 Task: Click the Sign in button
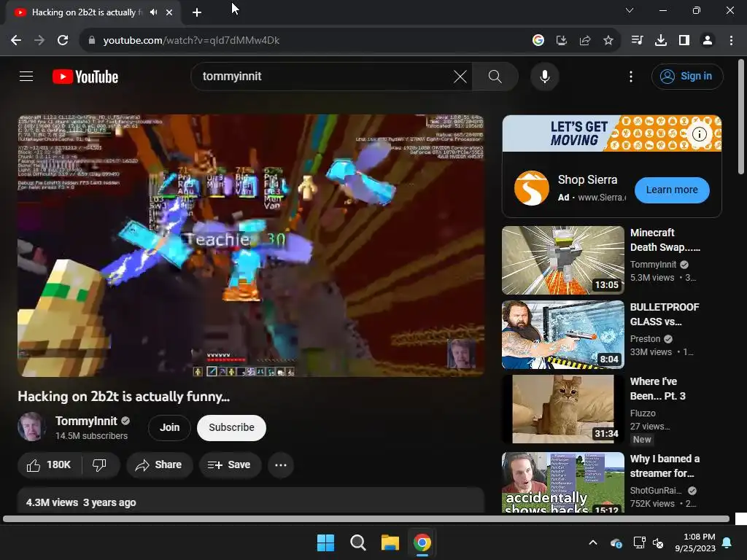[687, 76]
